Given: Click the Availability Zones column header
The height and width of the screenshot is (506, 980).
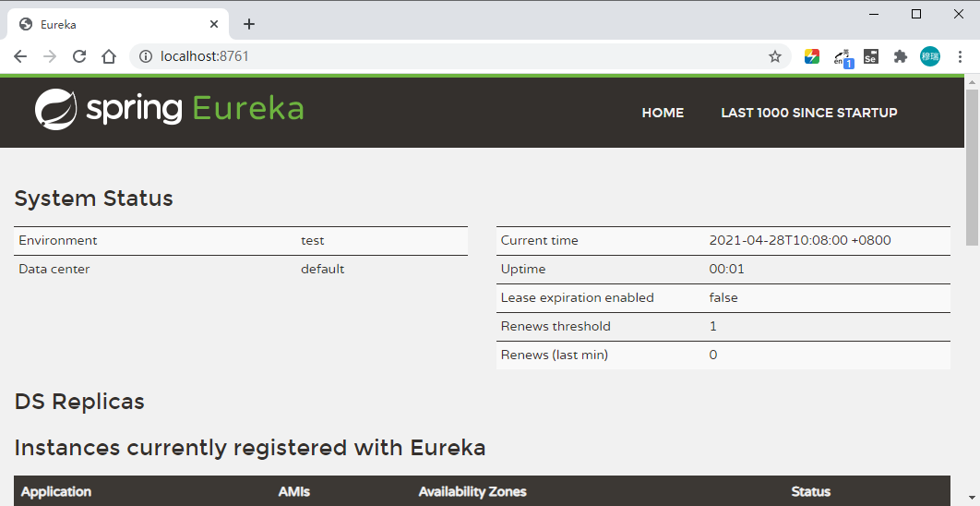Looking at the screenshot, I should pos(472,491).
